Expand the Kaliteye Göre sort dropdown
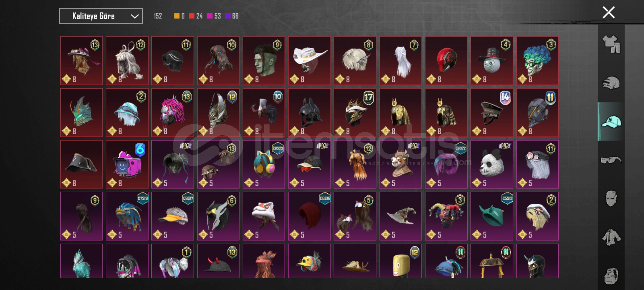Image resolution: width=644 pixels, height=290 pixels. pos(101,16)
